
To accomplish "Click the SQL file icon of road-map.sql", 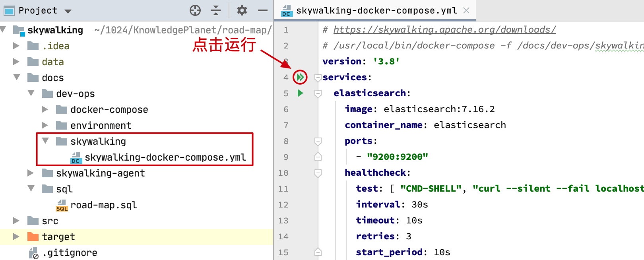I will click(x=62, y=206).
